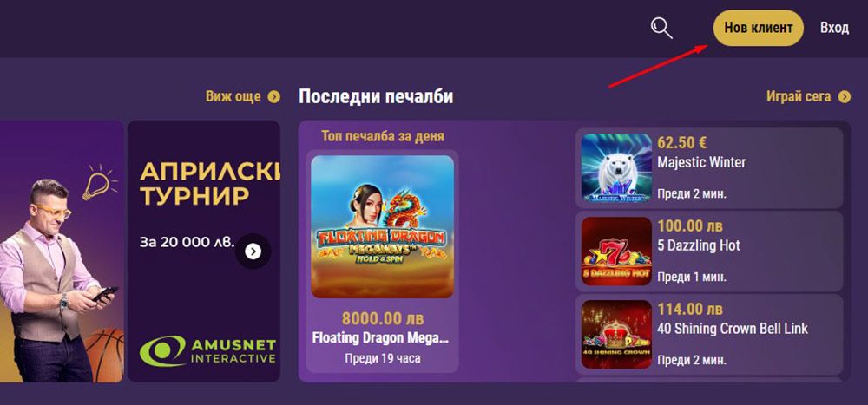This screenshot has height=405, width=868.
Task: Open the Majestic Winter game thumbnail
Action: click(616, 168)
